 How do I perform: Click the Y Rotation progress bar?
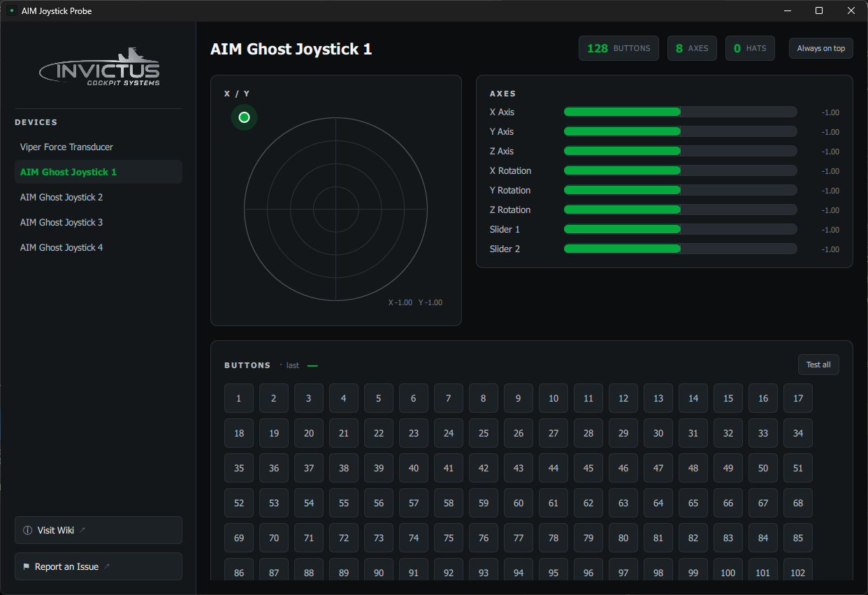[x=680, y=190]
